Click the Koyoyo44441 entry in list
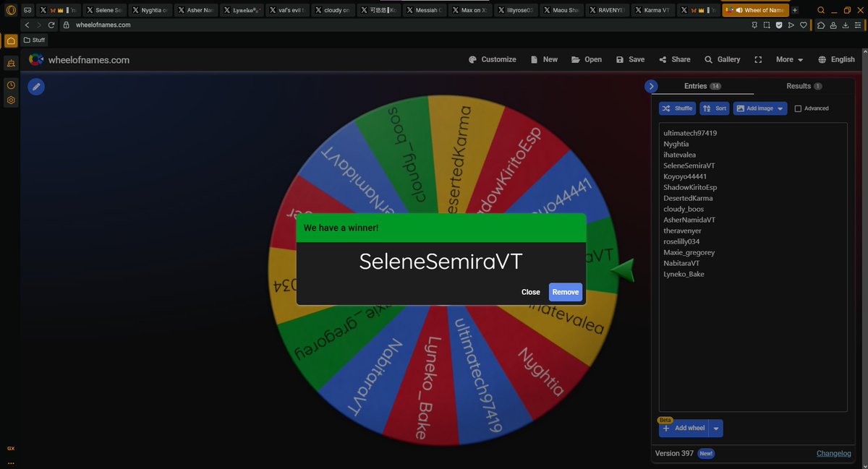Viewport: 868px width, 469px height. [x=685, y=176]
